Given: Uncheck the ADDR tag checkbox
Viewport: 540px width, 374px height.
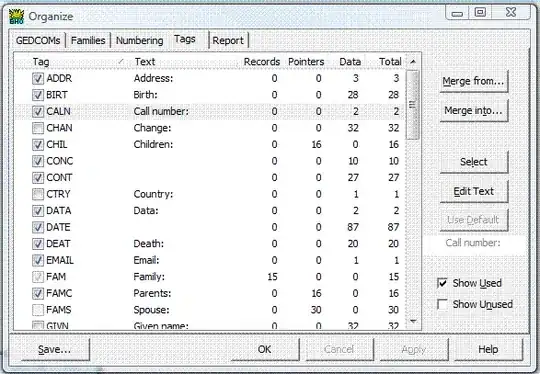Looking at the screenshot, I should pyautogui.click(x=38, y=79).
